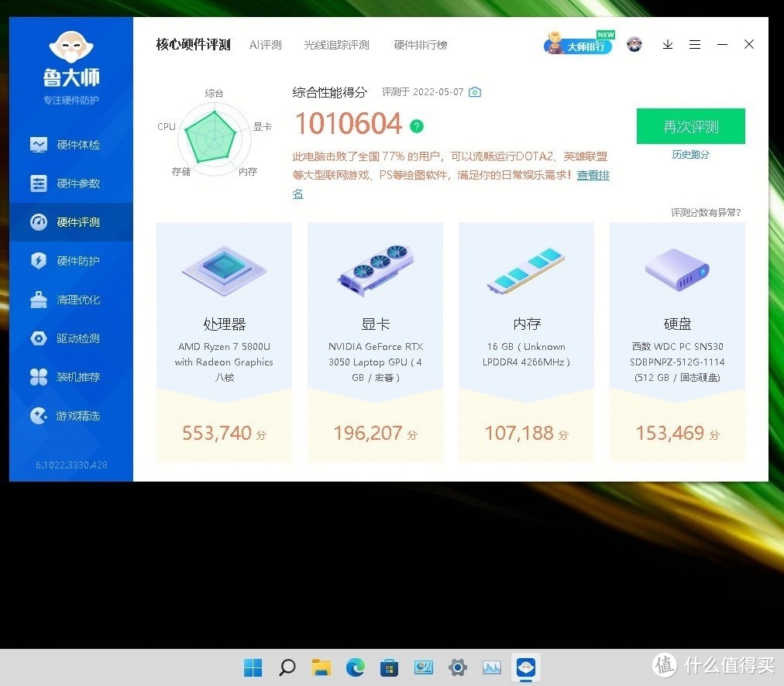
Task: Open Microsoft Store from taskbar
Action: pos(389,667)
